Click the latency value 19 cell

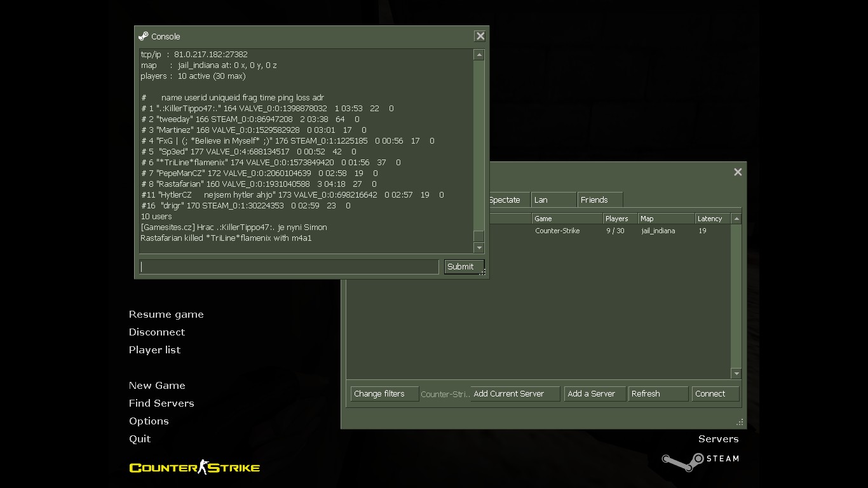[702, 231]
